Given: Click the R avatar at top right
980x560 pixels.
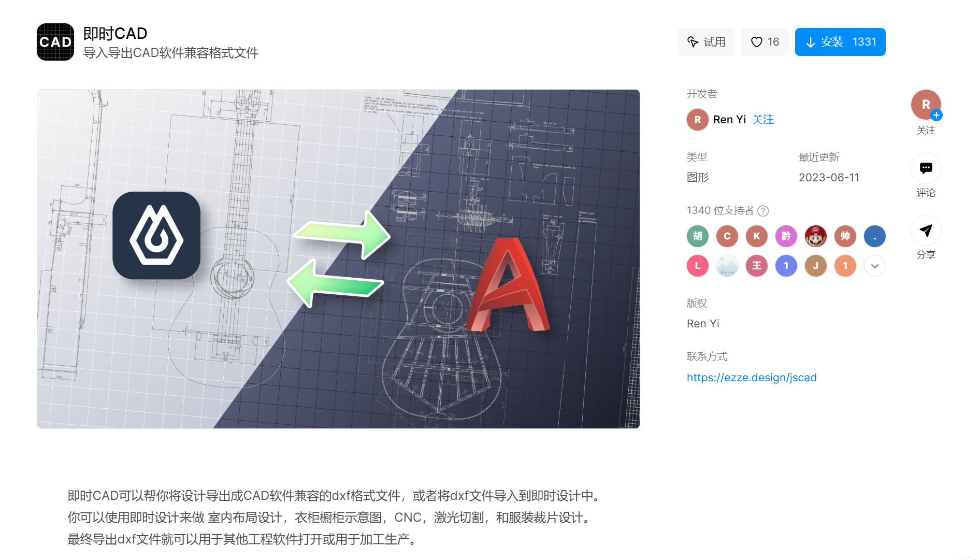Looking at the screenshot, I should pos(926,105).
